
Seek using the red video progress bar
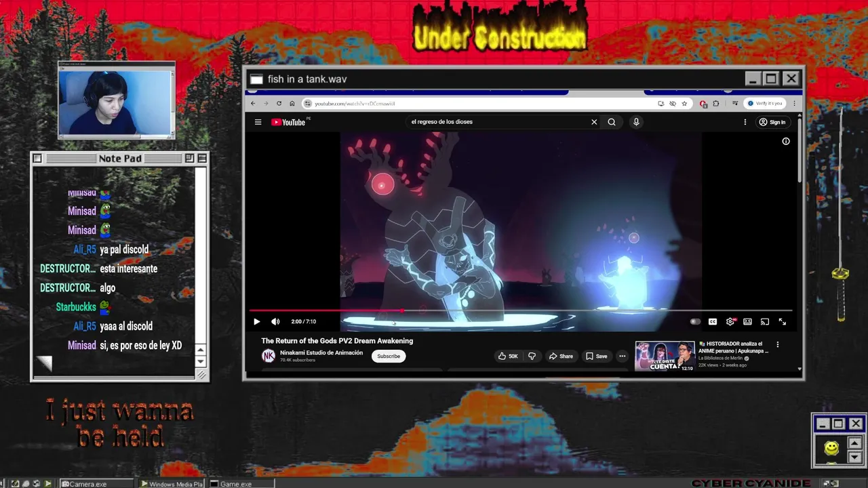click(521, 310)
